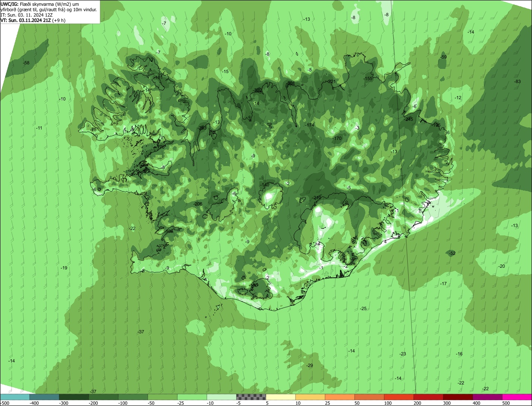The image size is (532, 406).
Task: Select the -283 value label
Action: coord(202,128)
